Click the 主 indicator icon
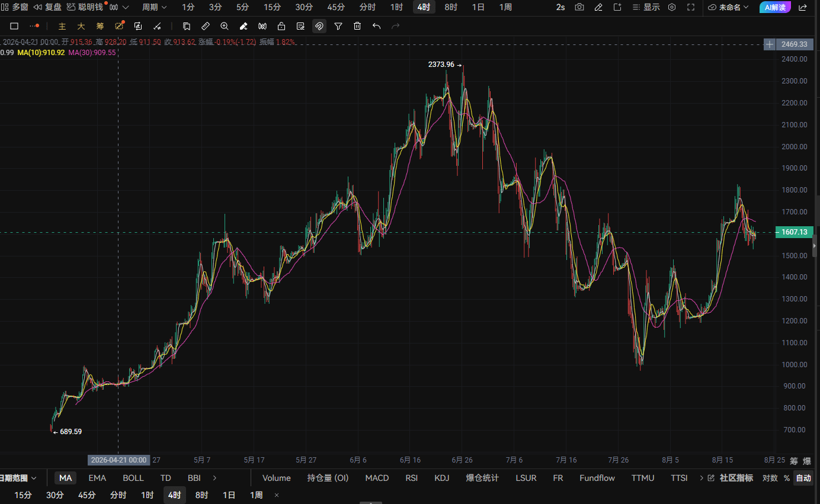 pyautogui.click(x=62, y=26)
